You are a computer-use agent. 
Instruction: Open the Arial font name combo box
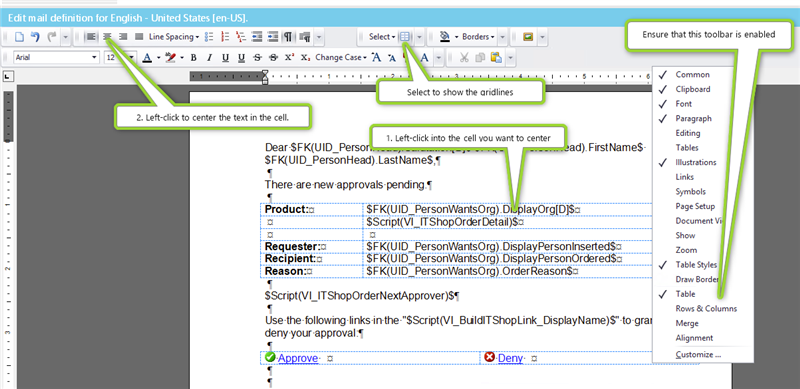[56, 58]
